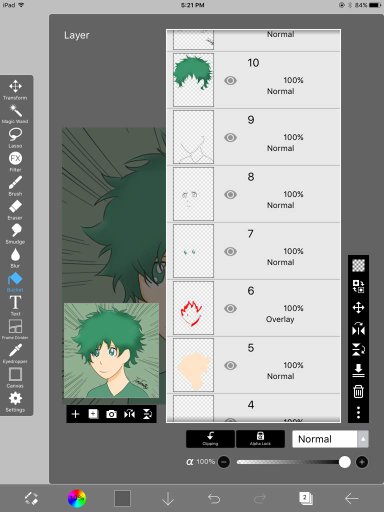Screen dimensions: 384x512
Task: Click the trash icon to delete layer
Action: (x=358, y=391)
